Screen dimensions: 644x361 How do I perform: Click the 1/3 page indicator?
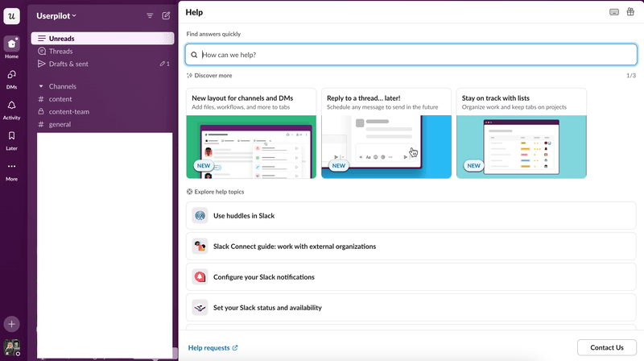pos(631,76)
